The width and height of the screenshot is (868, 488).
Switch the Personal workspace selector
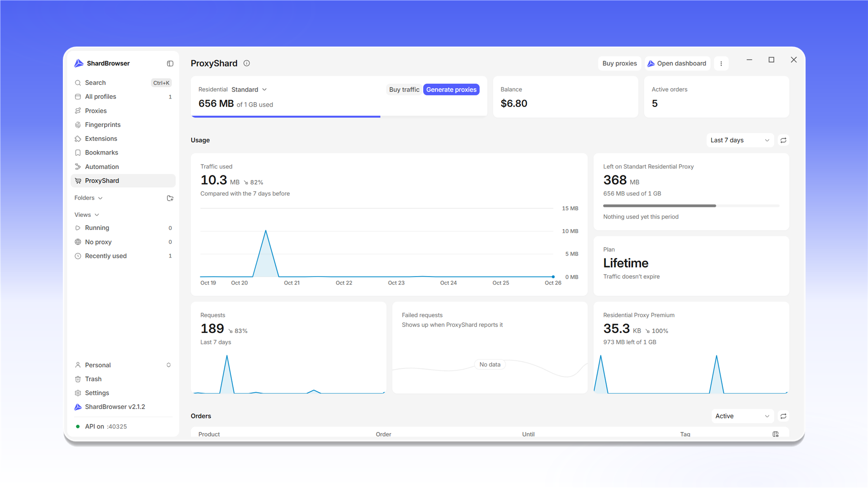tap(123, 365)
